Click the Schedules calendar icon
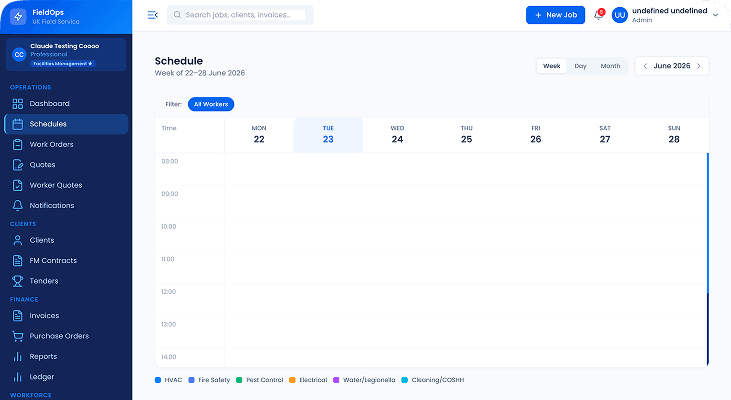Image resolution: width=731 pixels, height=400 pixels. (18, 124)
